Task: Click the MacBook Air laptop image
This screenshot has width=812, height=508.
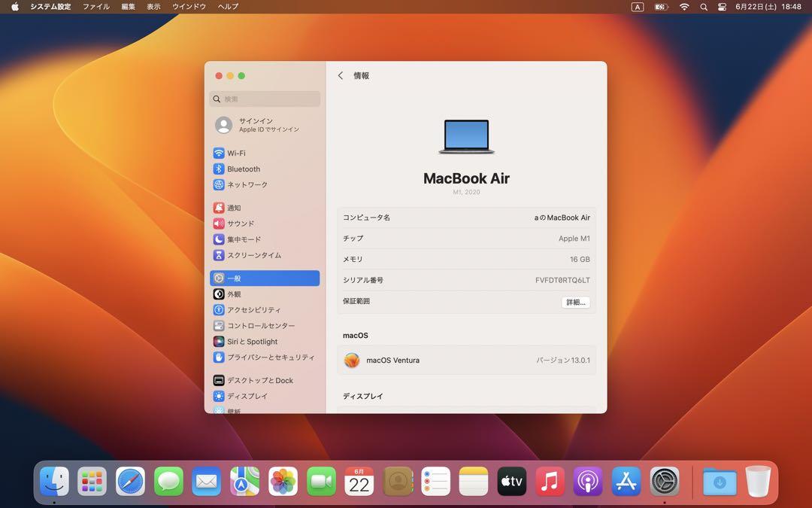Action: (466, 137)
